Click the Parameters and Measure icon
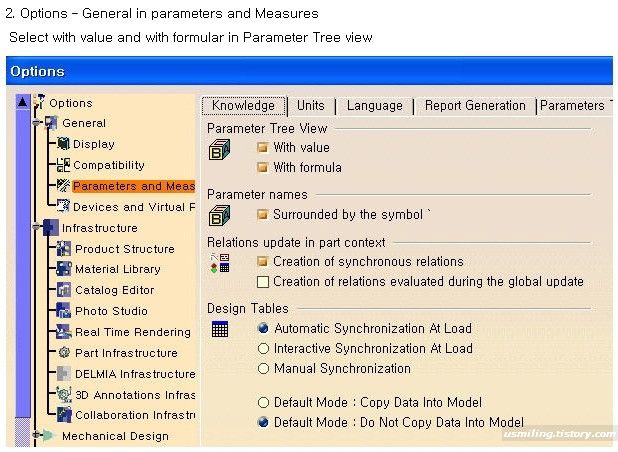Screen dimensions: 618x452 [x=63, y=186]
